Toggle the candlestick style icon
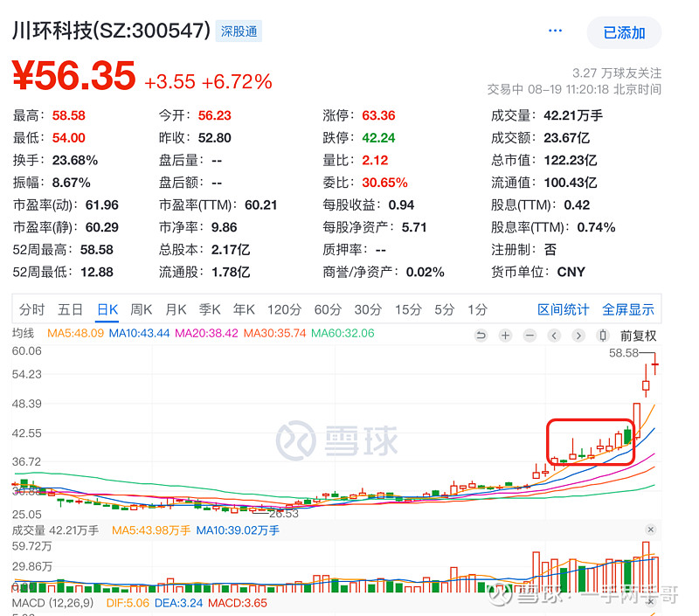The height and width of the screenshot is (616, 699). [x=603, y=336]
